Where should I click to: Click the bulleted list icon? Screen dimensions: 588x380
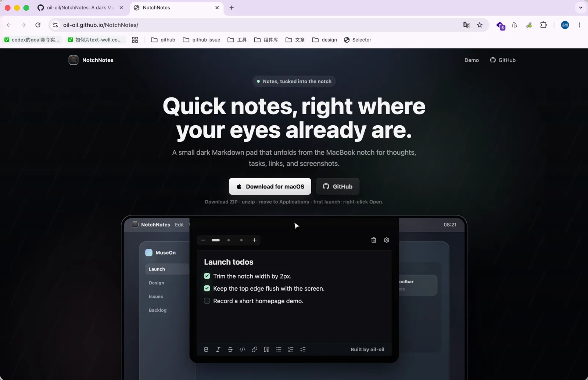click(x=279, y=349)
